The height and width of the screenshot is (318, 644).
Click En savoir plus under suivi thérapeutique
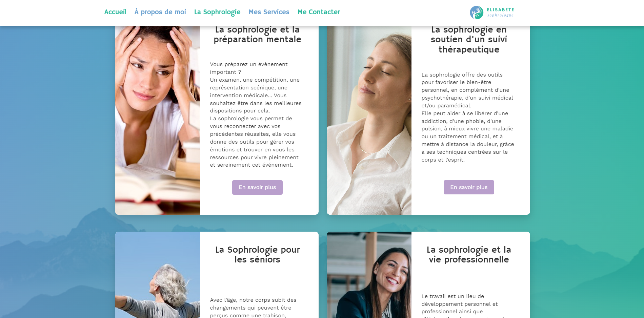[x=469, y=187]
